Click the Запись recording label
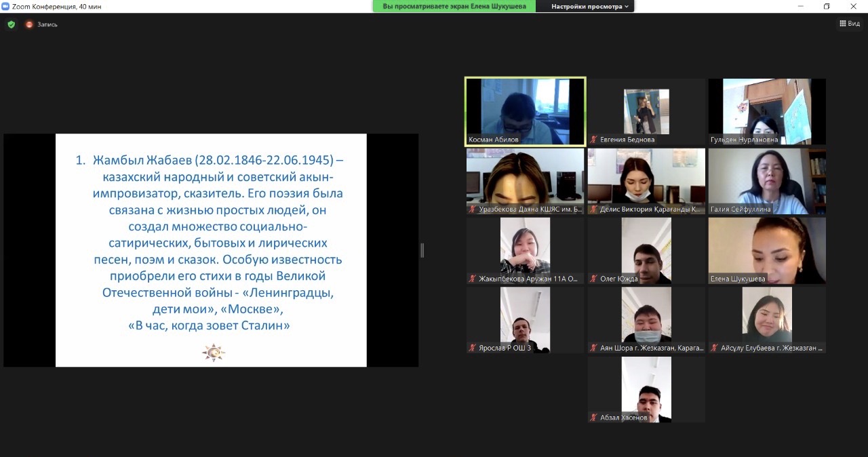868x457 pixels. (47, 24)
